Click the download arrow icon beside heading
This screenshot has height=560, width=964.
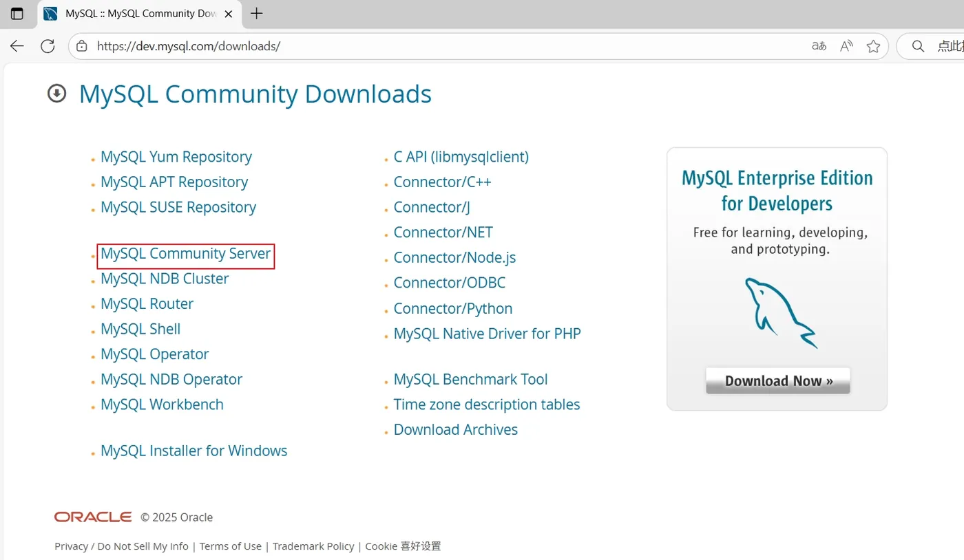[56, 93]
